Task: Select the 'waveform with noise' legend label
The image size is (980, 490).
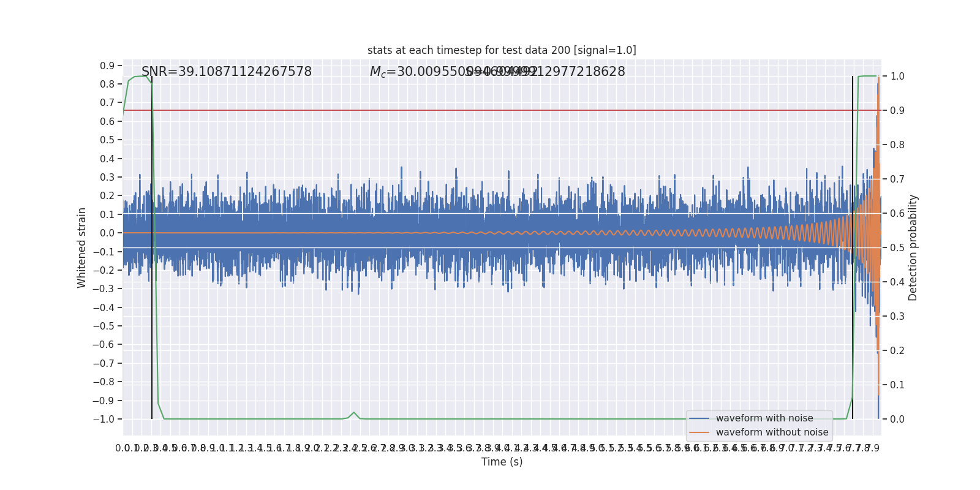Action: 764,418
